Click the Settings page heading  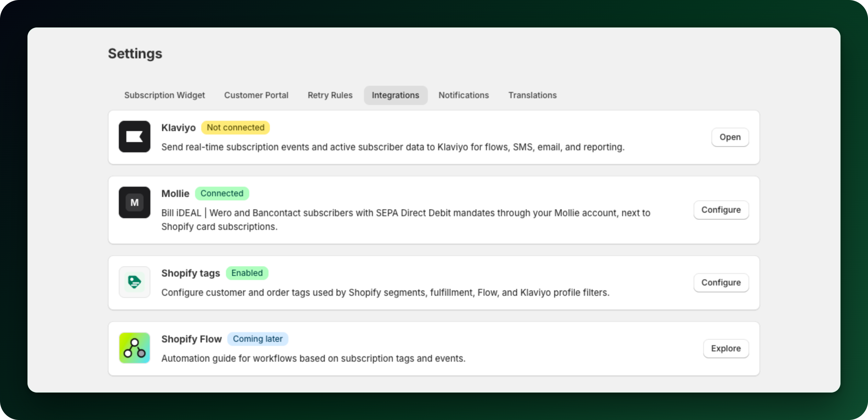click(135, 54)
